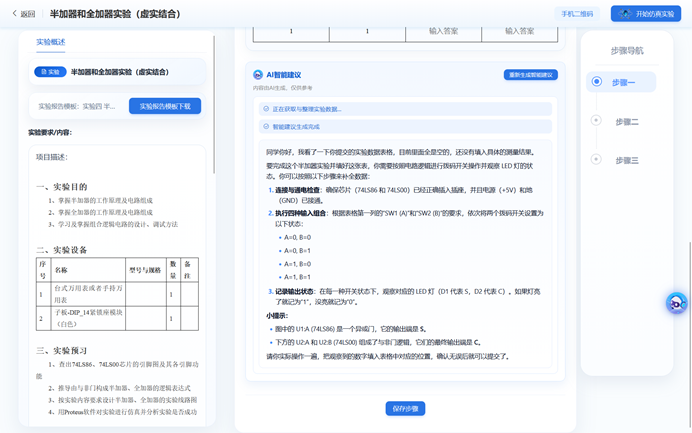Open the 手机二维码 button
Screen dimensions: 692x433
[x=577, y=14]
